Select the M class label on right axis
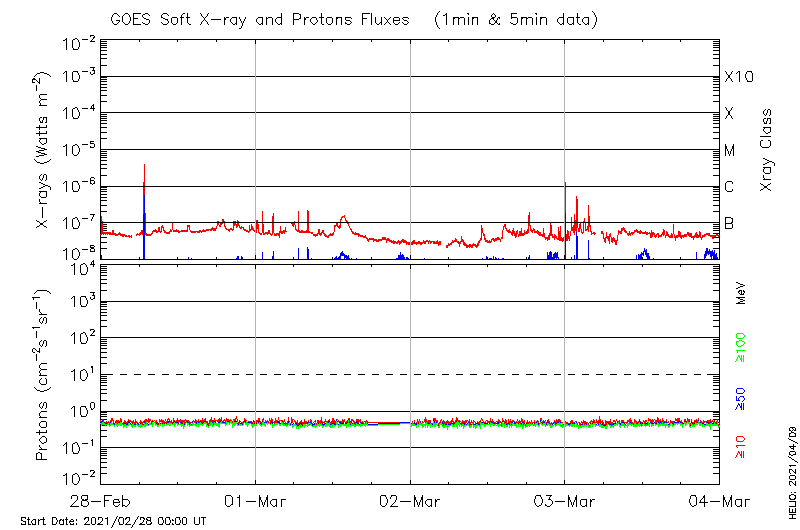Screen dimensions: 800x530 pyautogui.click(x=730, y=151)
